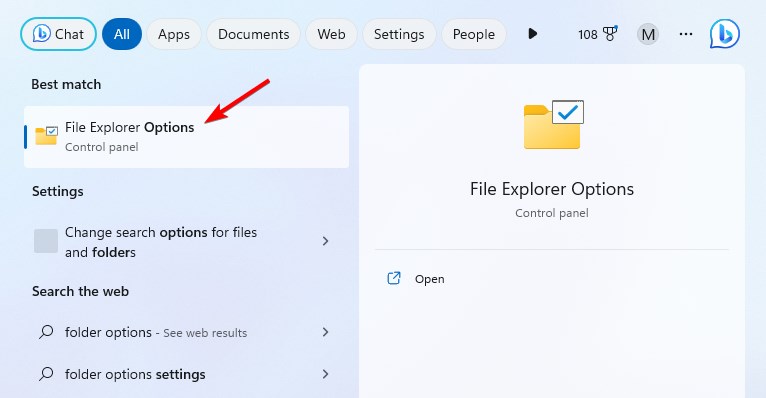Open the 108 rewards points trophy

[x=597, y=34]
